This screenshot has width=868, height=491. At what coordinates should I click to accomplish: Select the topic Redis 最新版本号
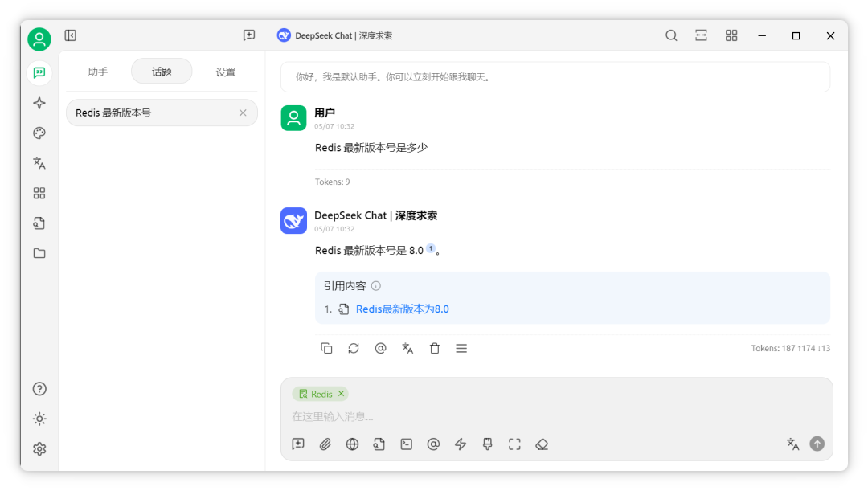[162, 113]
